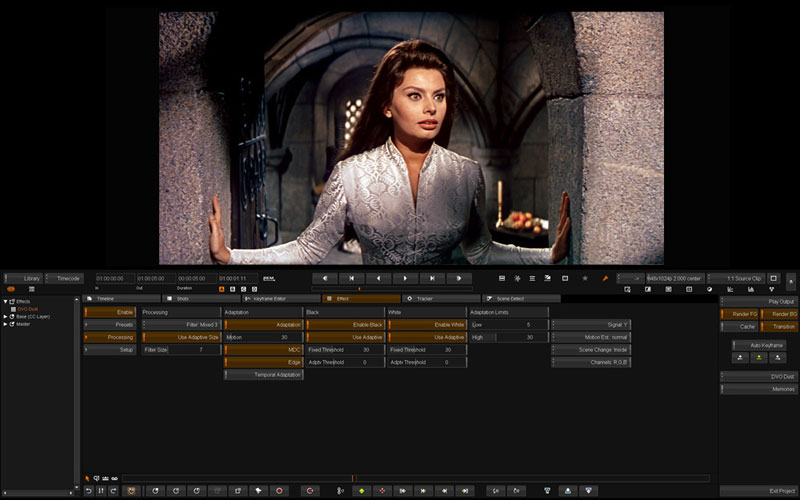Click the play reverse transport button
Viewport: 800px width, 500px height.
[x=378, y=278]
